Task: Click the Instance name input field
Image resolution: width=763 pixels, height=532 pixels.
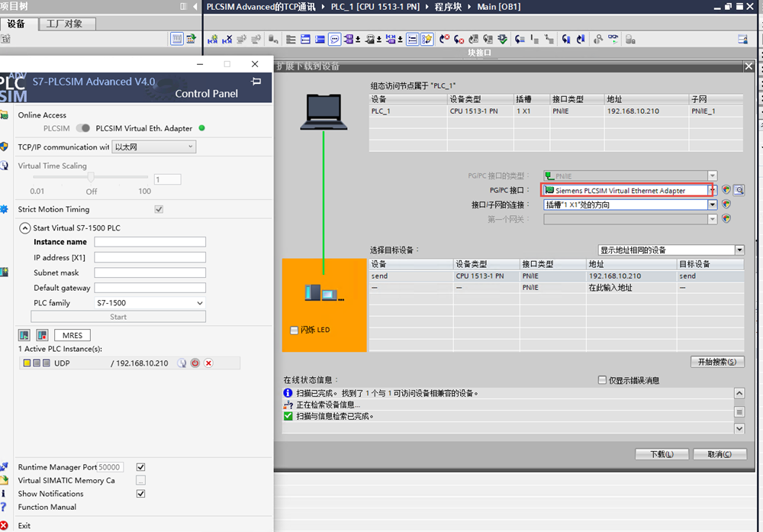Action: [x=150, y=242]
